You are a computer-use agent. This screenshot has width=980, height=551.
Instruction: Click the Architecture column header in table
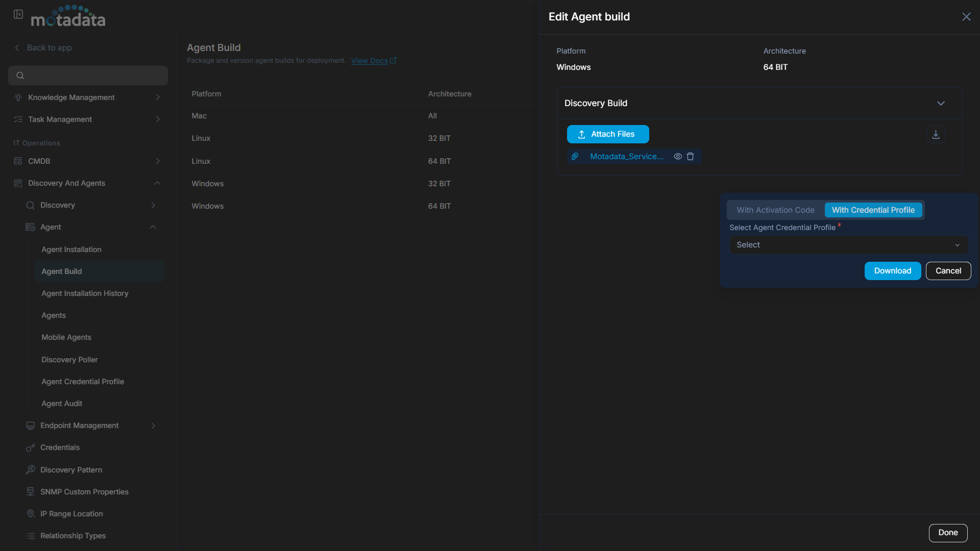(450, 94)
